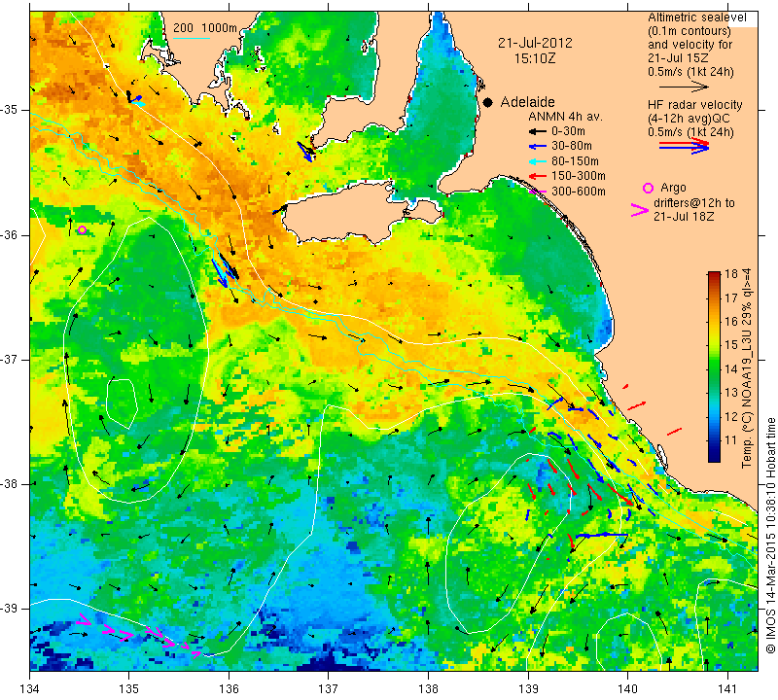Click latitude tick label -39

pyautogui.click(x=9, y=608)
